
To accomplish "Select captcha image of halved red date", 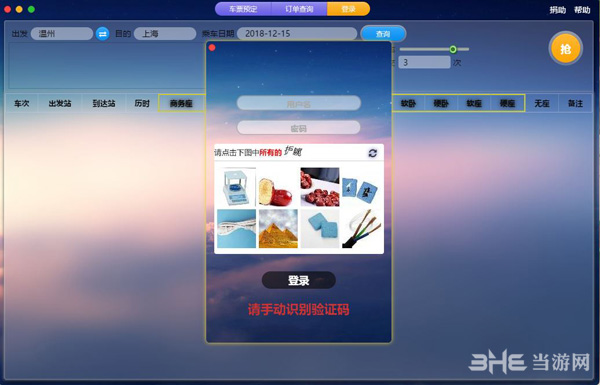I will coord(278,187).
